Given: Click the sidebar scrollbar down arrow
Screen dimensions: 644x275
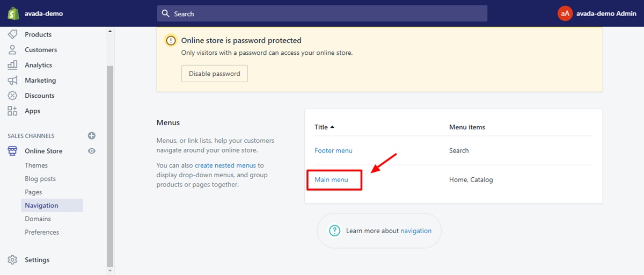Looking at the screenshot, I should click(111, 271).
